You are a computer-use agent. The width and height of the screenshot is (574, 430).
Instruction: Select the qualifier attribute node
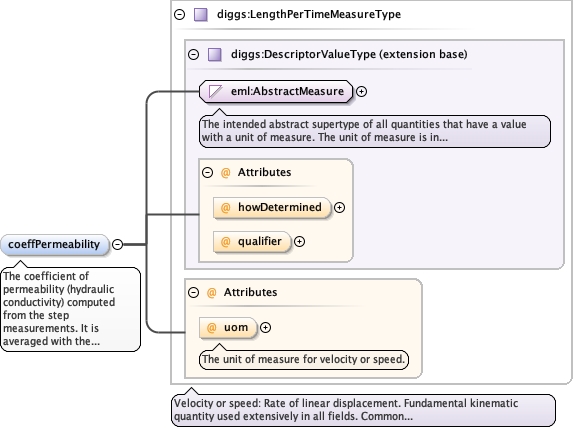pyautogui.click(x=252, y=242)
